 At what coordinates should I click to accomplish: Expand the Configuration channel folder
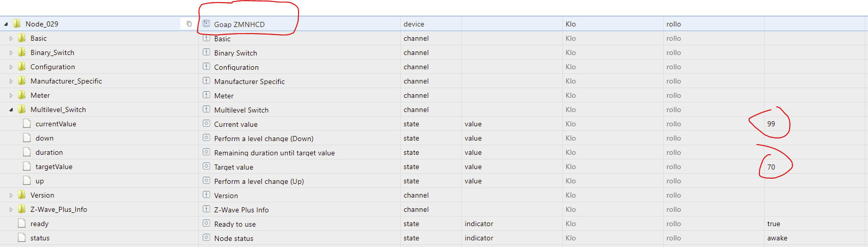pos(11,67)
